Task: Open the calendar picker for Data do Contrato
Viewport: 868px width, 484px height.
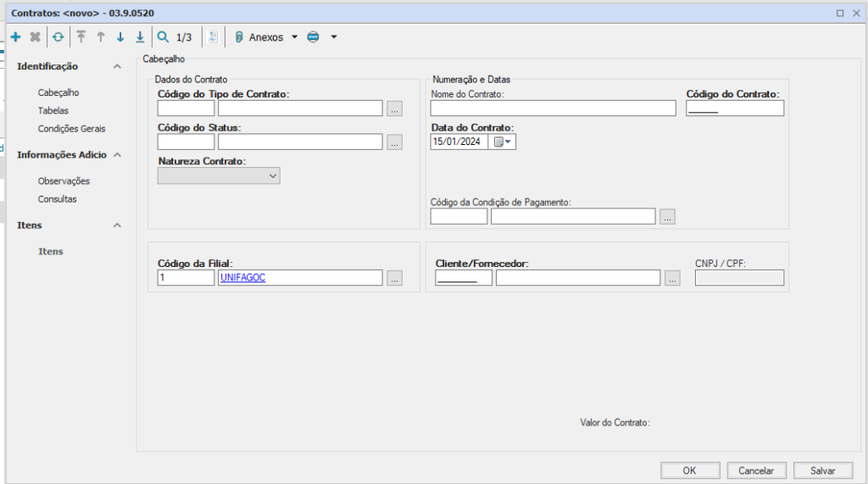Action: point(503,142)
